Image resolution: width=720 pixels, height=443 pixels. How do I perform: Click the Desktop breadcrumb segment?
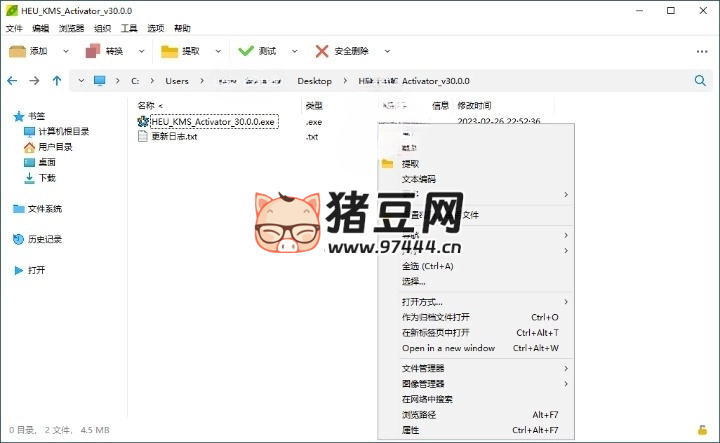(x=315, y=81)
